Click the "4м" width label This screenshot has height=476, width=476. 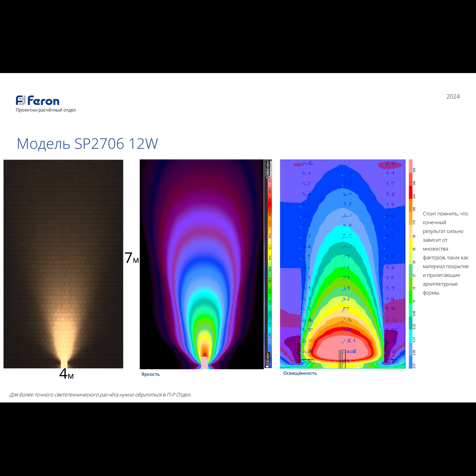tap(66, 374)
